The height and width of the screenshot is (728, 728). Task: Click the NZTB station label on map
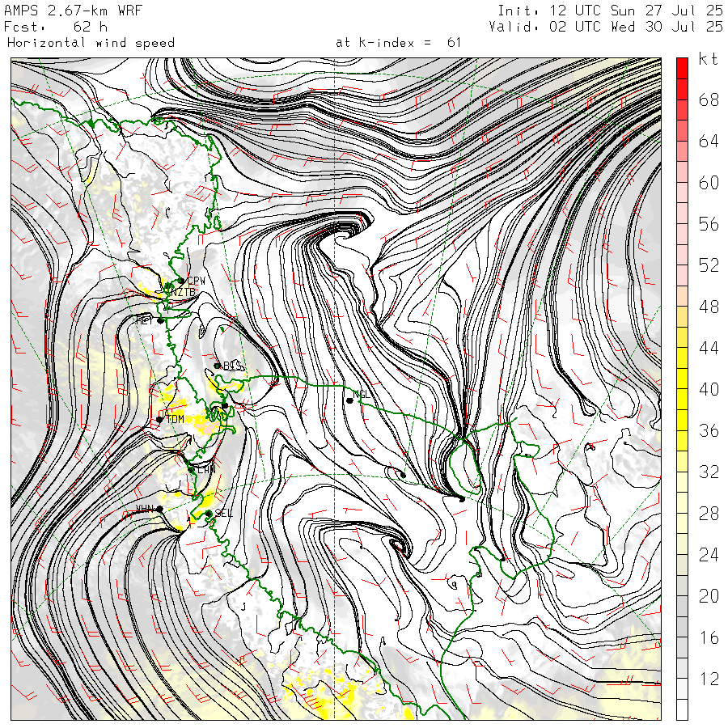pos(183,292)
